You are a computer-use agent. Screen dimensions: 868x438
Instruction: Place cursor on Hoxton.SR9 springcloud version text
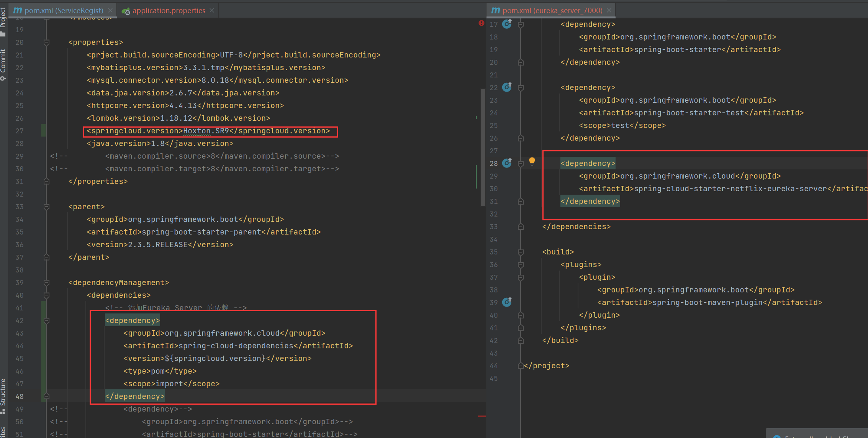(206, 131)
